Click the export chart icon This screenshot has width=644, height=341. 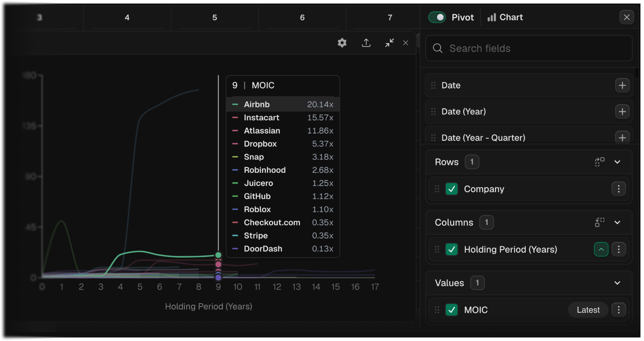[366, 43]
